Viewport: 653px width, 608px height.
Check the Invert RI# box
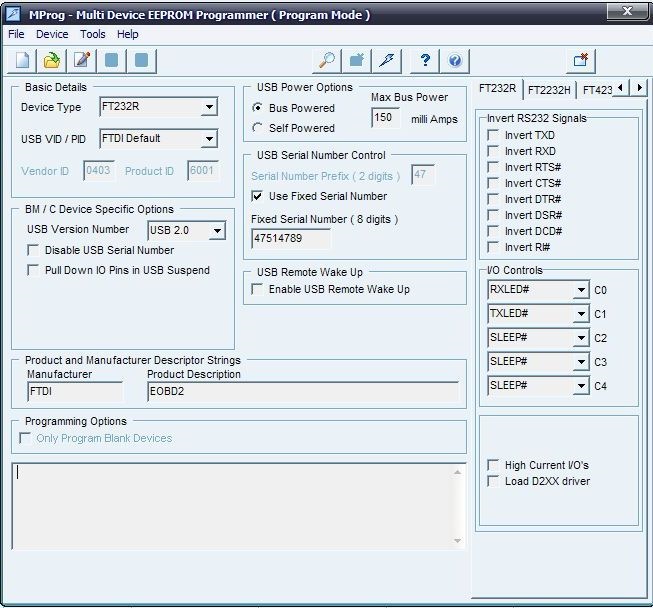[493, 247]
